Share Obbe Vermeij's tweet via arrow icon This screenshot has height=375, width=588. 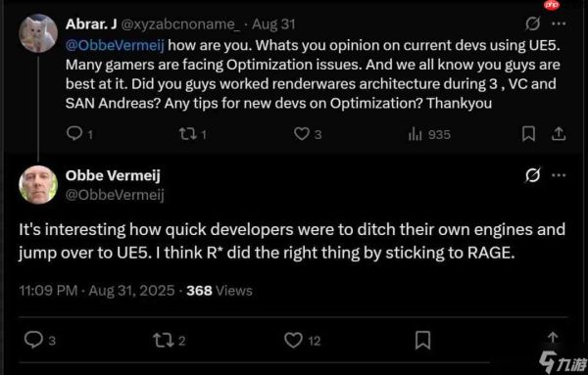553,337
